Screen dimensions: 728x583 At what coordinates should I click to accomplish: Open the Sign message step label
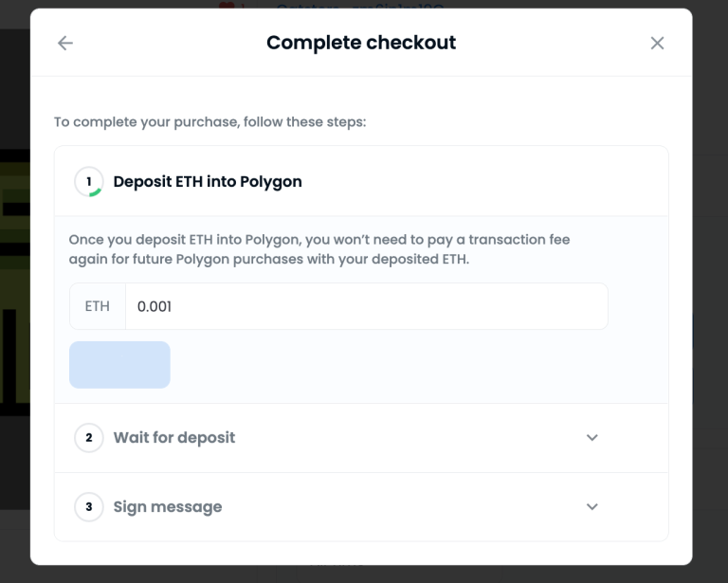click(x=168, y=506)
